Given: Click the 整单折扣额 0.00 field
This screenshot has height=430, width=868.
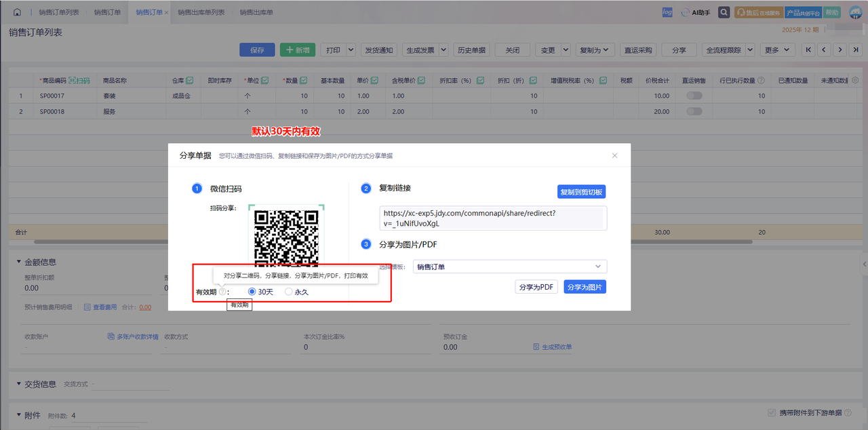Looking at the screenshot, I should 88,288.
